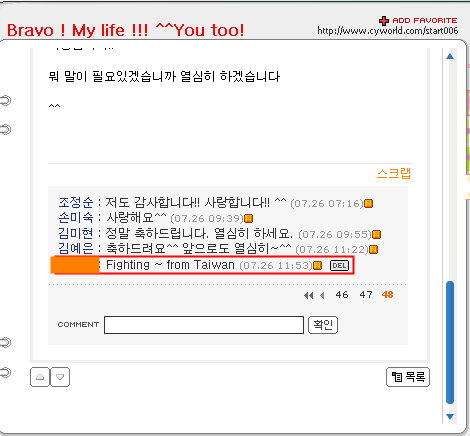Click the next post down-arrow button
The height and width of the screenshot is (436, 470).
(x=60, y=377)
